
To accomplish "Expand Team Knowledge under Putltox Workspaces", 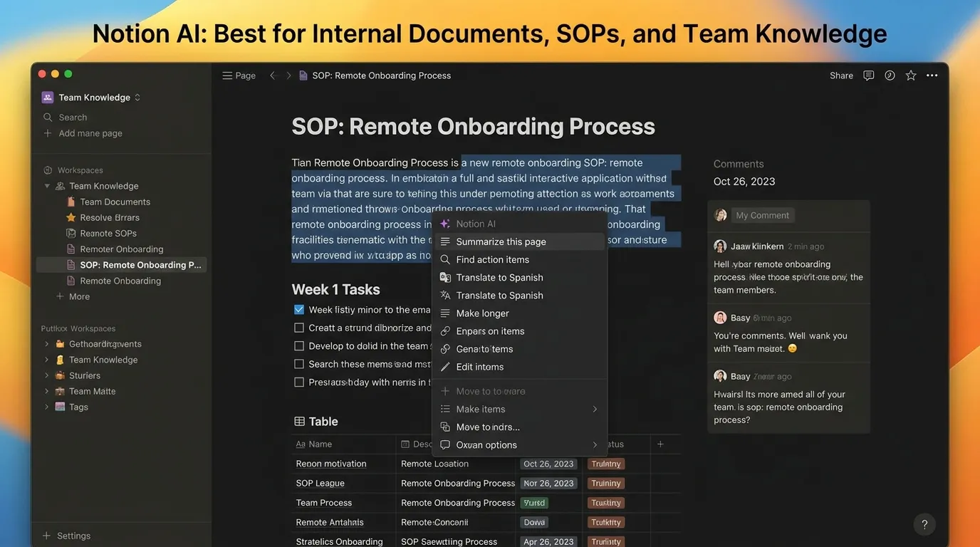I will coord(47,360).
